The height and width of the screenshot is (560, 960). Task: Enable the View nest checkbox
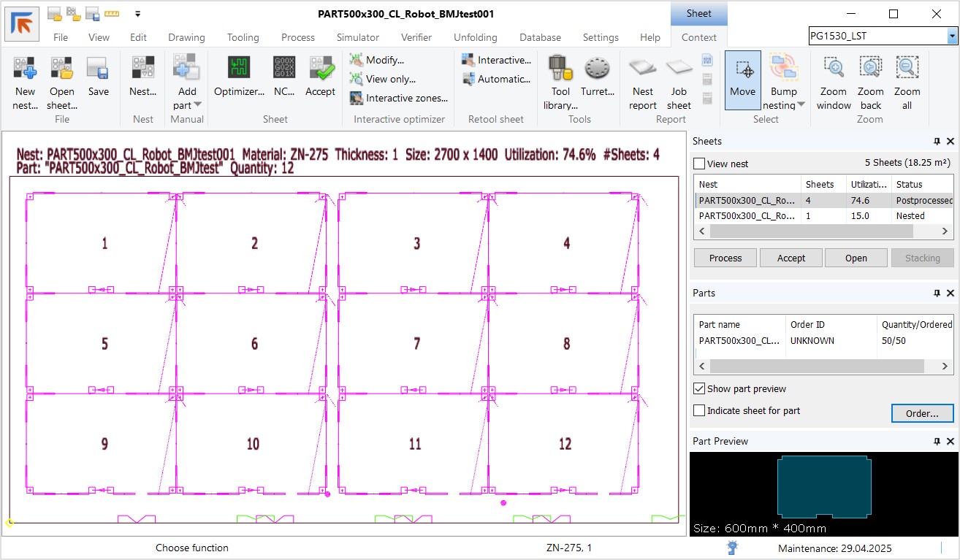pos(699,164)
